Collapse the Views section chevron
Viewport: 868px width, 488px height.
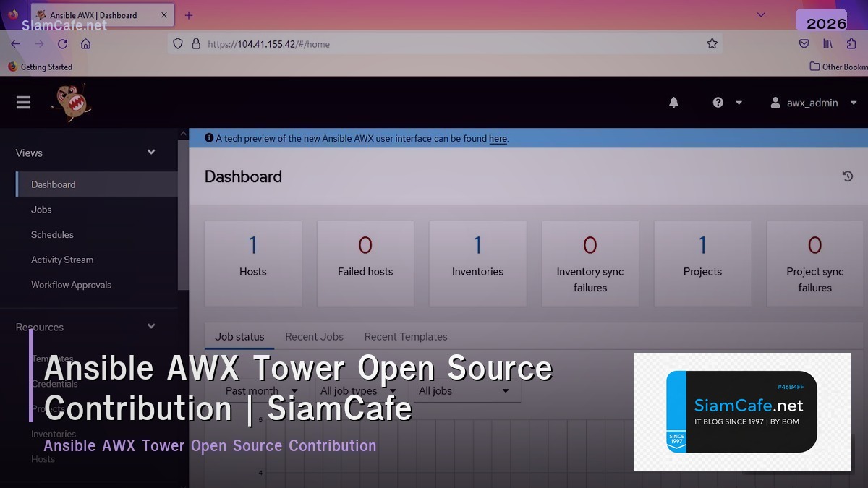pos(150,153)
